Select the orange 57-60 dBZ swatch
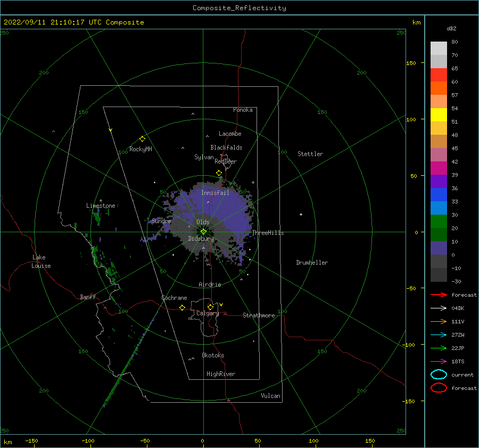This screenshot has height=448, width=479. pos(439,88)
